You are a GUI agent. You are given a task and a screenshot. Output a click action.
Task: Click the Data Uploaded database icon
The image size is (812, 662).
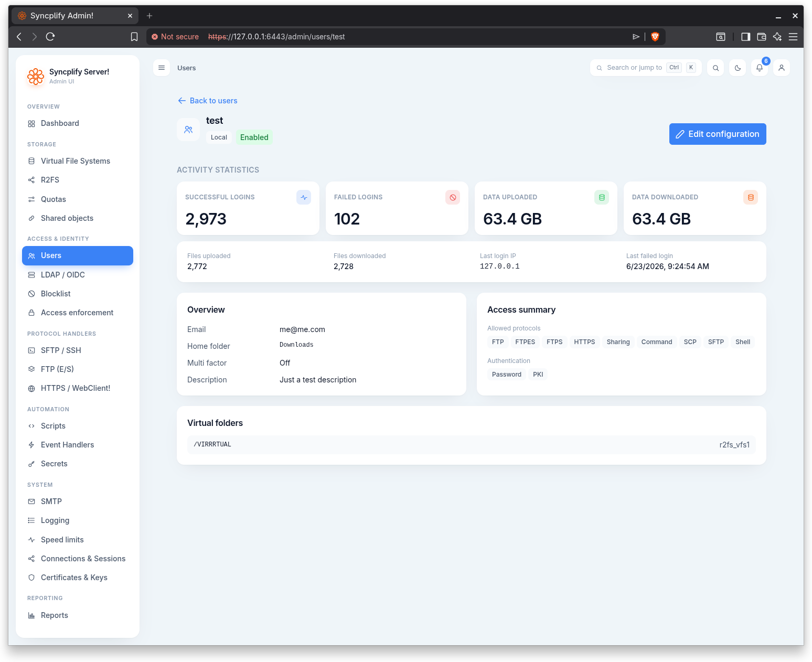pyautogui.click(x=602, y=197)
